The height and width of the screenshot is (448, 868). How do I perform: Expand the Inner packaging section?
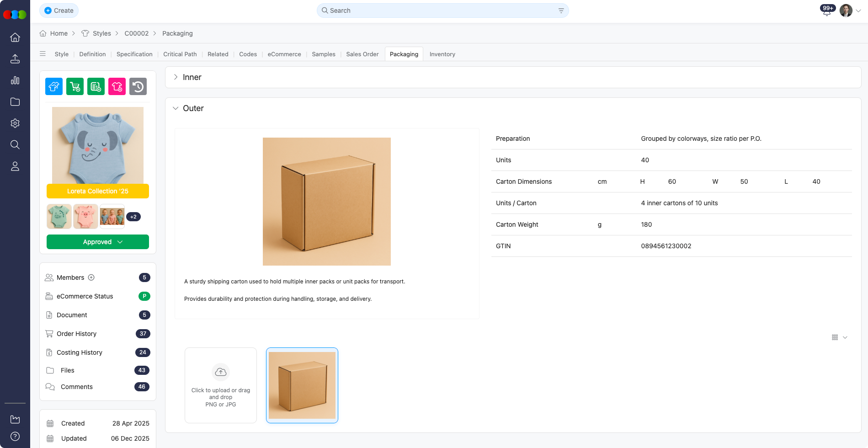(176, 77)
